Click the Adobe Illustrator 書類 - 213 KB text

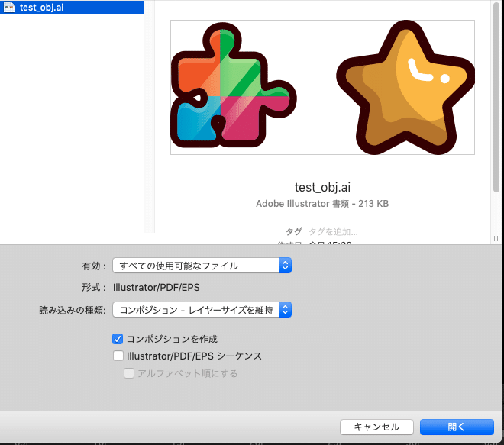tap(322, 204)
